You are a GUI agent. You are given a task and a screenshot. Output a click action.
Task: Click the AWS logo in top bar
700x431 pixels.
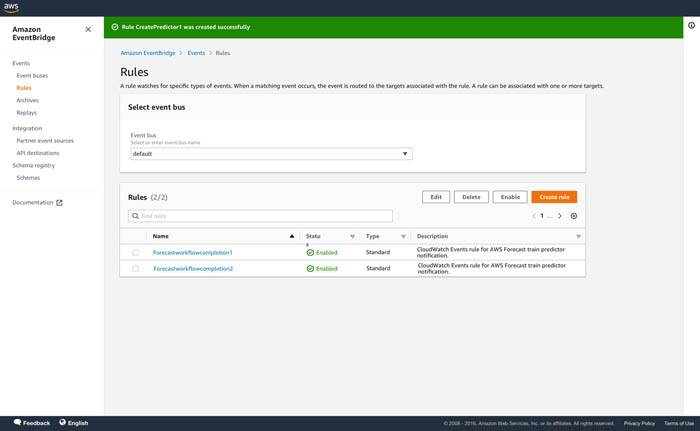coord(11,7)
